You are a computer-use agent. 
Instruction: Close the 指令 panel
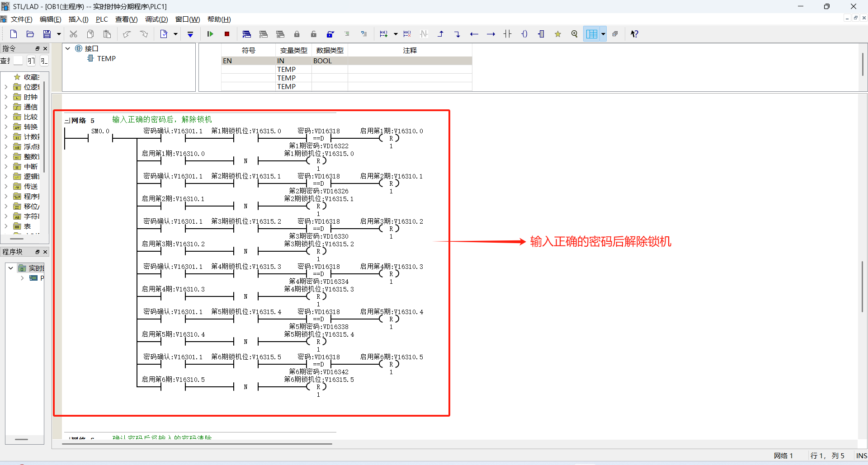click(x=45, y=48)
